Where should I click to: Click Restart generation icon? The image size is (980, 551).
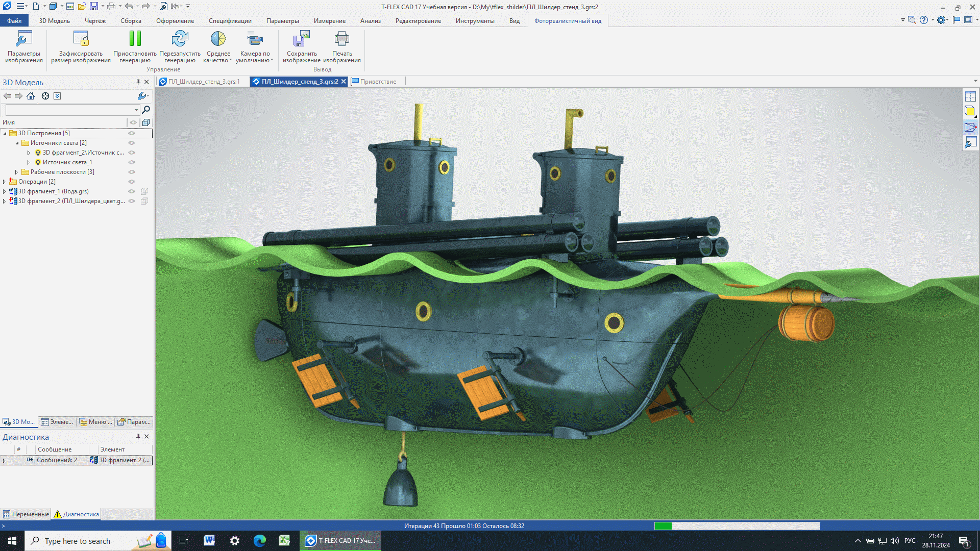pos(180,39)
